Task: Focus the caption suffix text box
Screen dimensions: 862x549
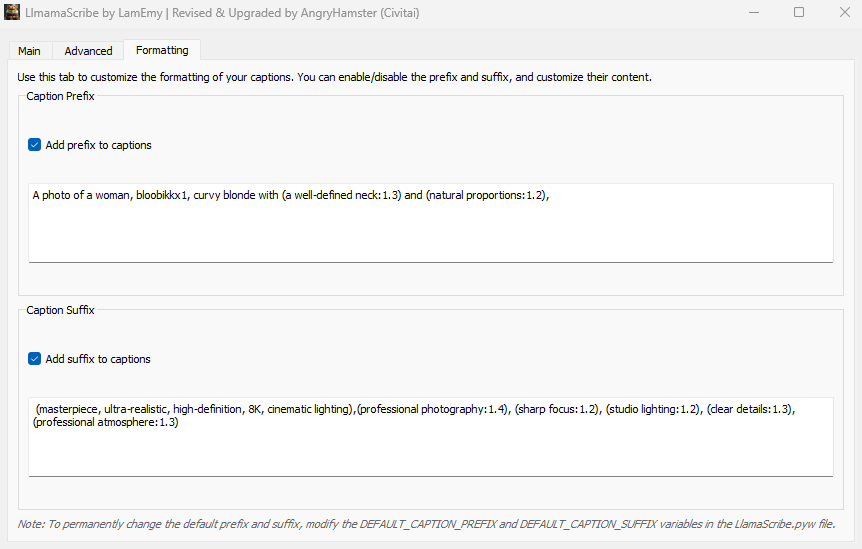Action: point(430,450)
